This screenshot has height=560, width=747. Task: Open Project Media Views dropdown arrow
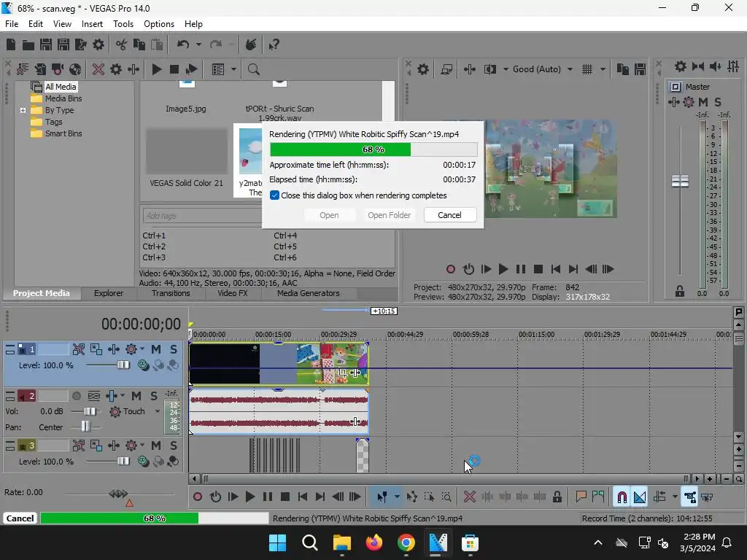tap(233, 69)
